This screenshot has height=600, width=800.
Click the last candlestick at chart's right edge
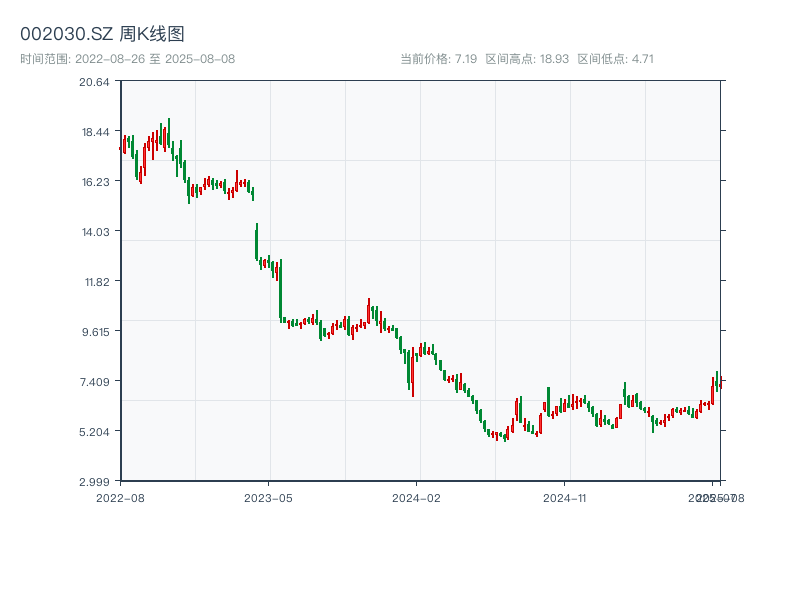click(x=720, y=383)
